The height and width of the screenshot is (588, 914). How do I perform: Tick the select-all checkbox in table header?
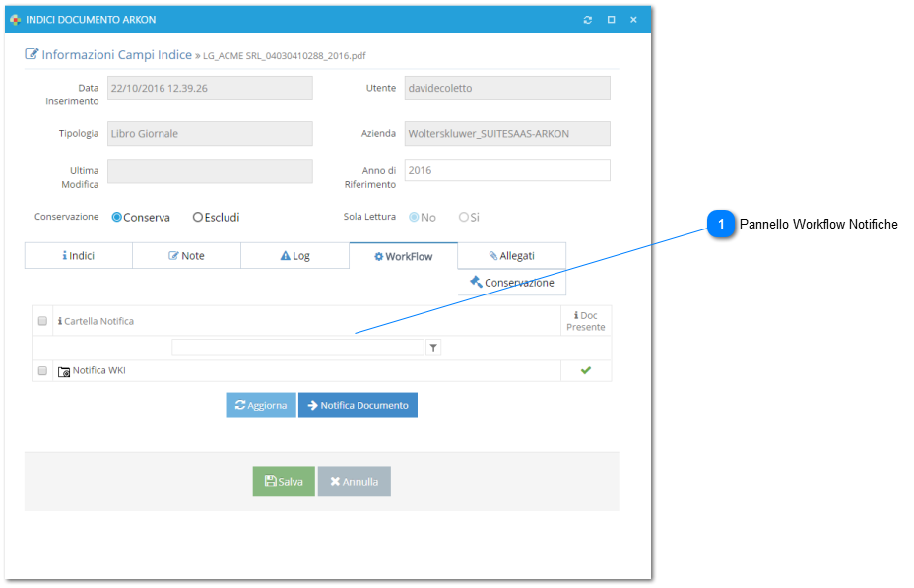pyautogui.click(x=42, y=321)
